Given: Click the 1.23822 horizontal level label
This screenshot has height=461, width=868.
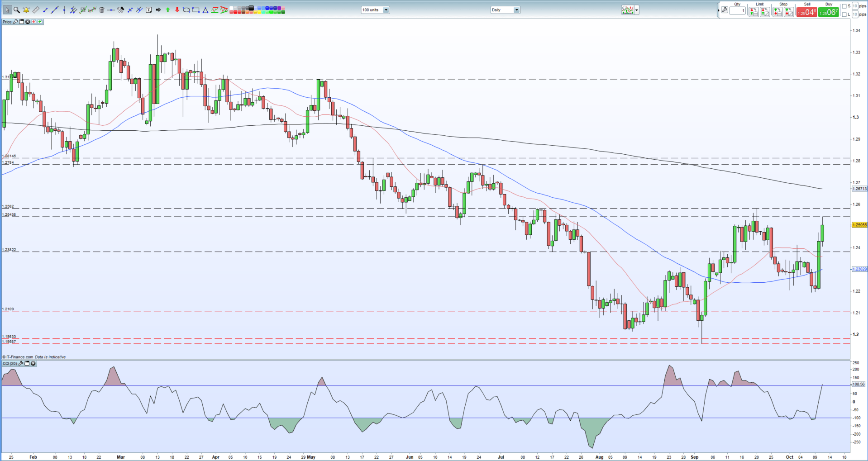Looking at the screenshot, I should click(9, 250).
